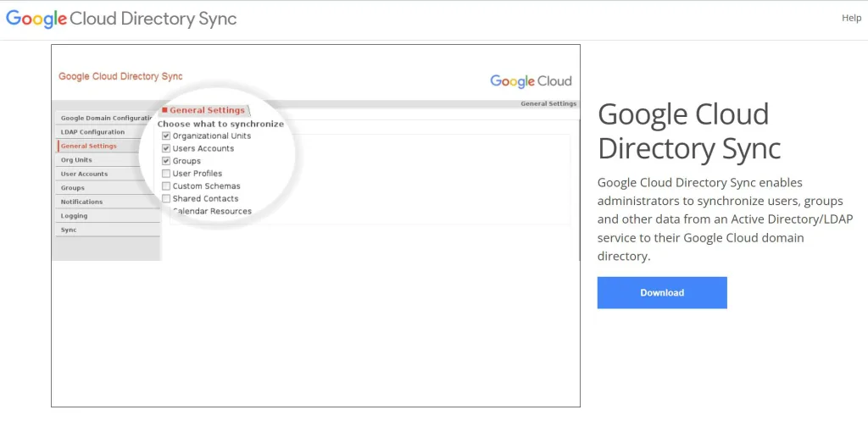Click the 'Choose what to synchronize' heading
The image size is (868, 443).
pyautogui.click(x=220, y=124)
